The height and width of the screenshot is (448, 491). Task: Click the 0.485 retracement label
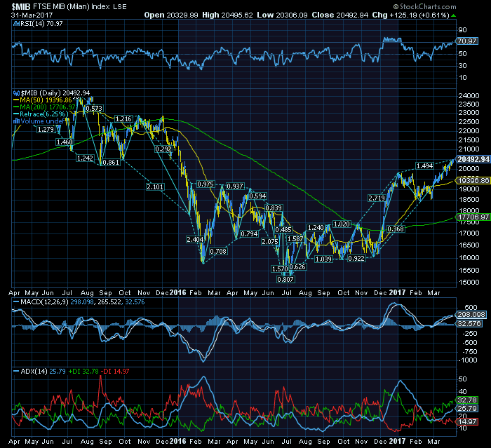(283, 229)
